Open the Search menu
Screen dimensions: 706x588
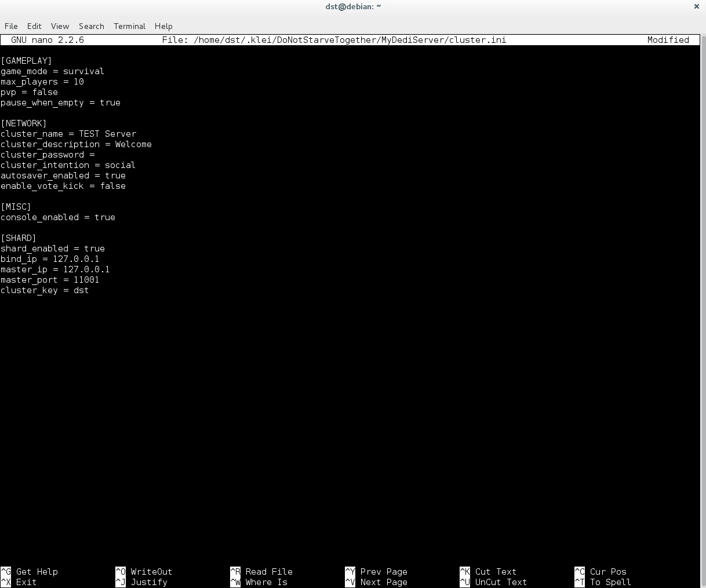point(91,26)
